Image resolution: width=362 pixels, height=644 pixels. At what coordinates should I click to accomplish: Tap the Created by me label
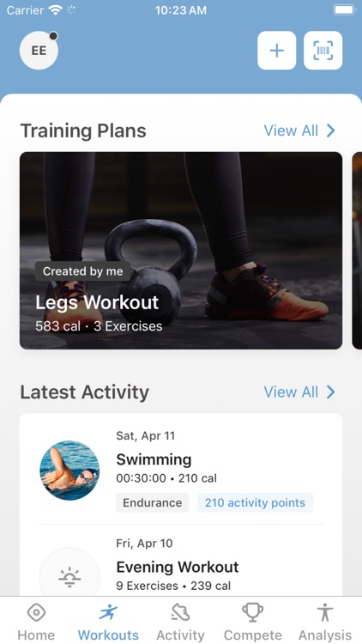[x=83, y=271]
